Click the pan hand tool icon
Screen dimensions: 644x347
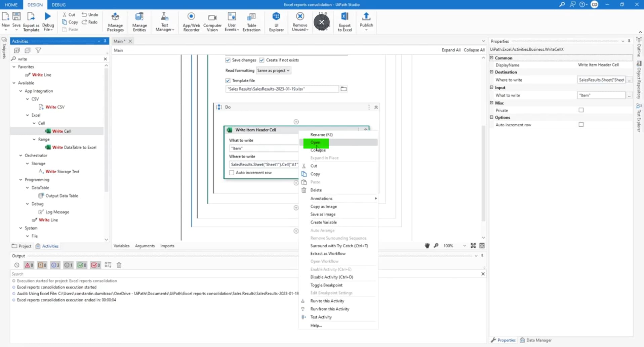click(427, 246)
